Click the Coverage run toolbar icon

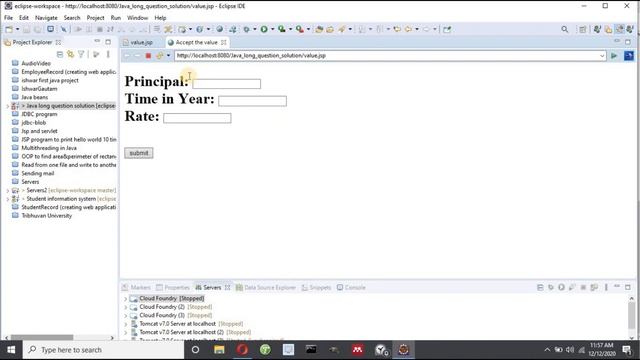(x=282, y=29)
